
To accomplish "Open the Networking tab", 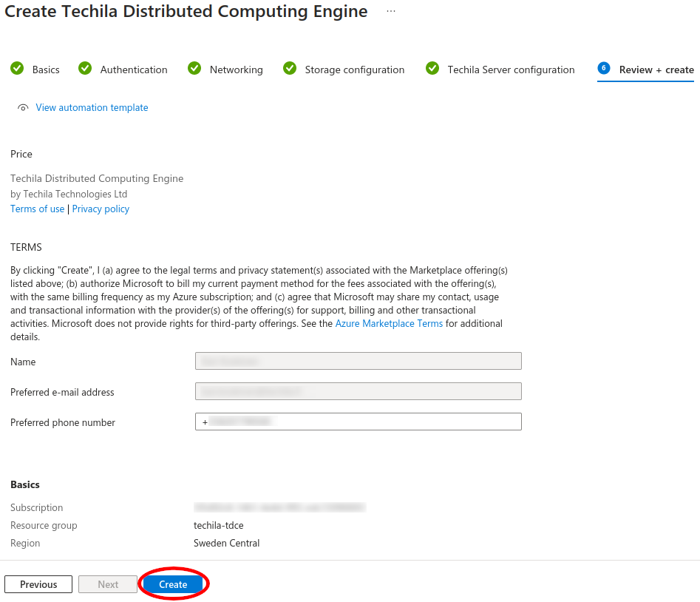I will pyautogui.click(x=236, y=70).
